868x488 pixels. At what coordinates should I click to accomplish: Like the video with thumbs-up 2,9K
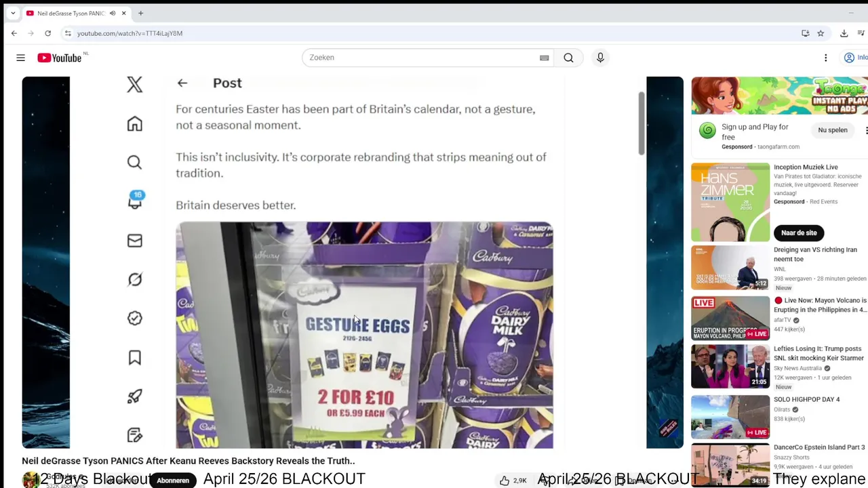click(512, 480)
